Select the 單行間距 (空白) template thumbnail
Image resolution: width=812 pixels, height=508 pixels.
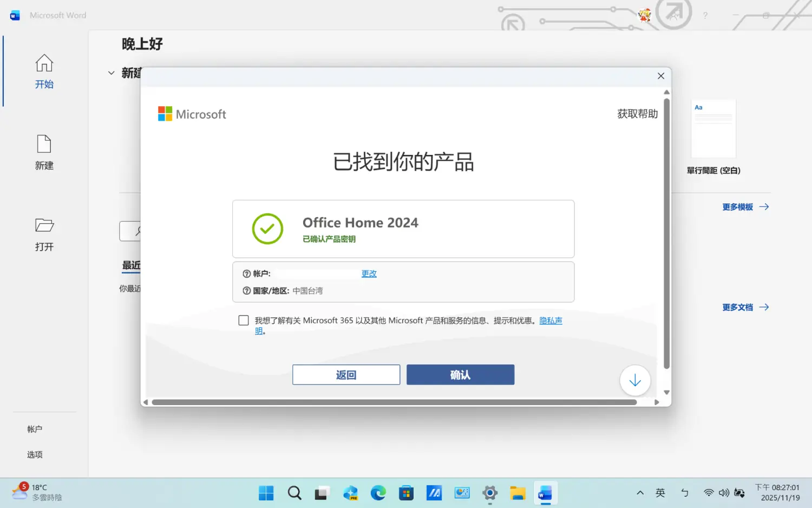click(713, 129)
